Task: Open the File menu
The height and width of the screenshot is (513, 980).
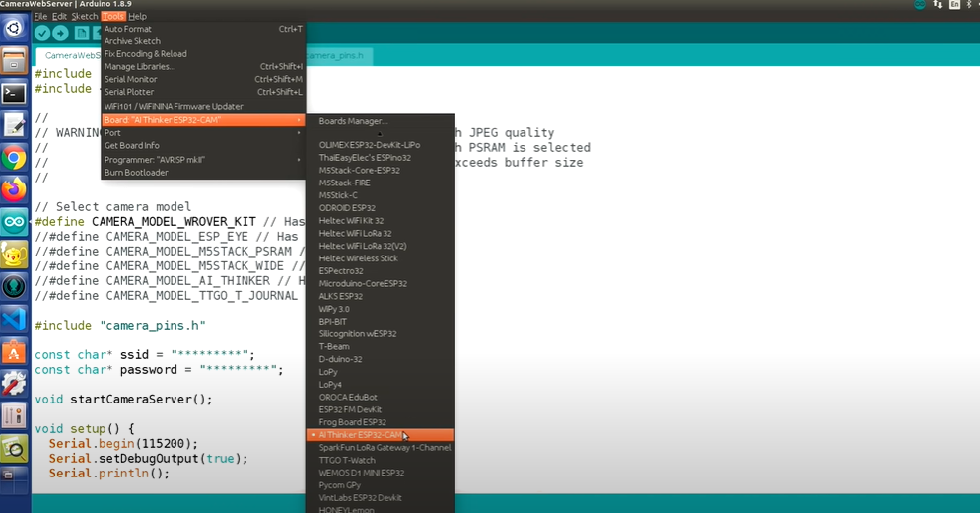Action: click(x=40, y=16)
